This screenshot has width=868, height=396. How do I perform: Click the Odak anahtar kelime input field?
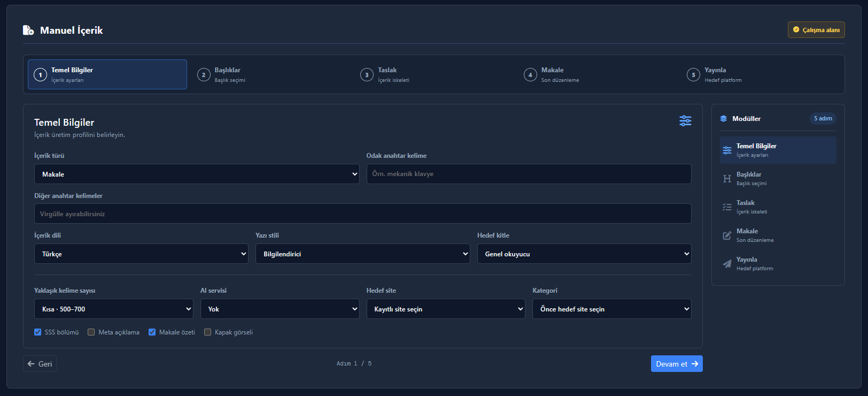pos(529,174)
